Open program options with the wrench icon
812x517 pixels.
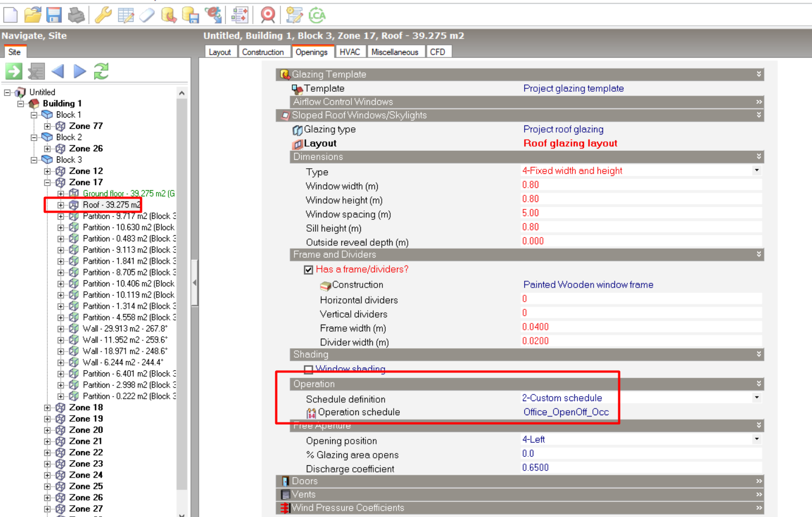103,15
